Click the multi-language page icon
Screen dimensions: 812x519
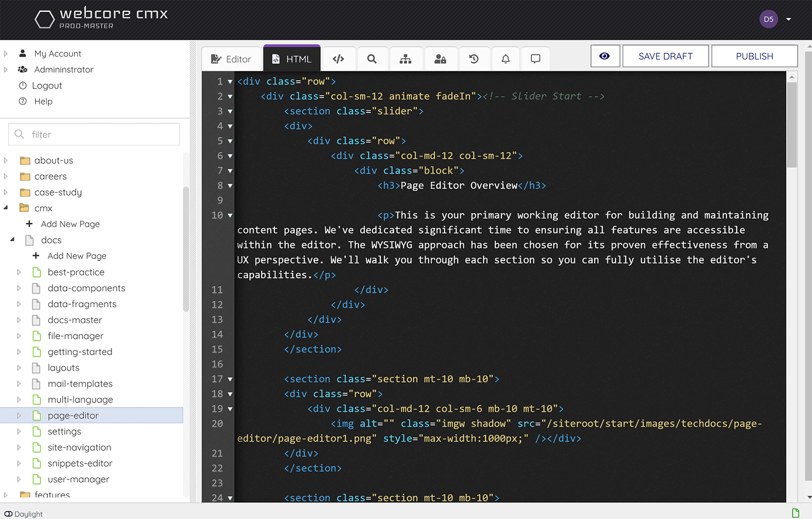click(x=37, y=399)
